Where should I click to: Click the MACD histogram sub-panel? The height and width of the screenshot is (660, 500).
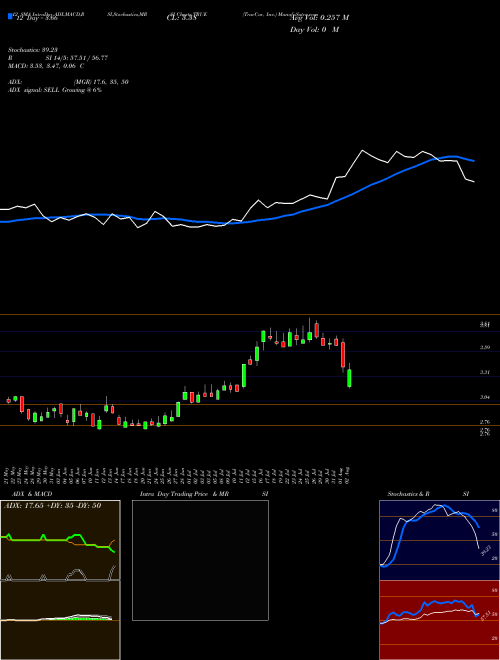click(60, 620)
